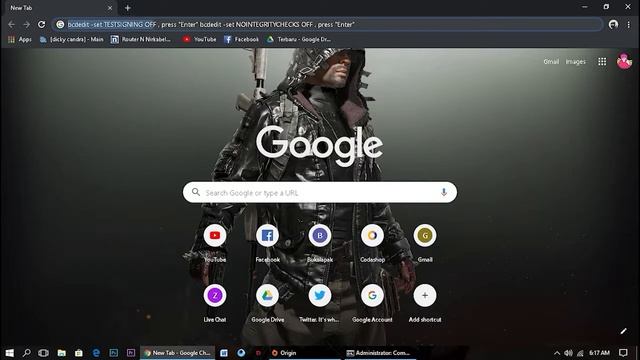Show hidden system tray icons

coord(557,353)
